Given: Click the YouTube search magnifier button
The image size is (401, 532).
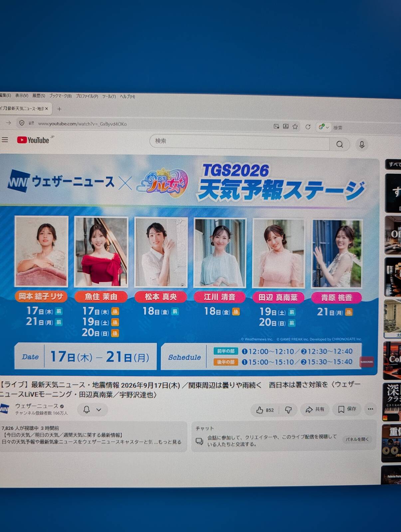Looking at the screenshot, I should pyautogui.click(x=339, y=144).
